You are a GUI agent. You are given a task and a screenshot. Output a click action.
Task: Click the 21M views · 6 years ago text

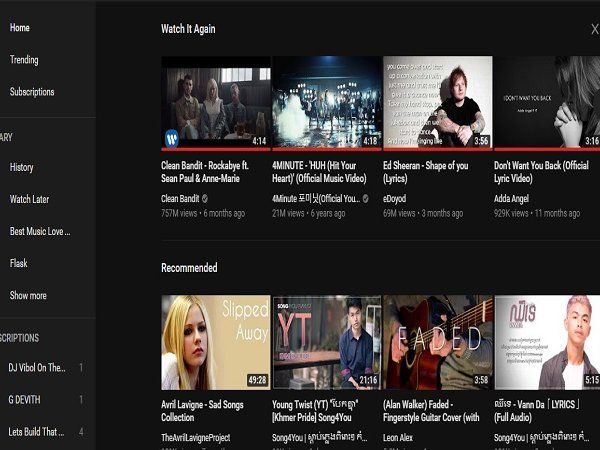(309, 214)
